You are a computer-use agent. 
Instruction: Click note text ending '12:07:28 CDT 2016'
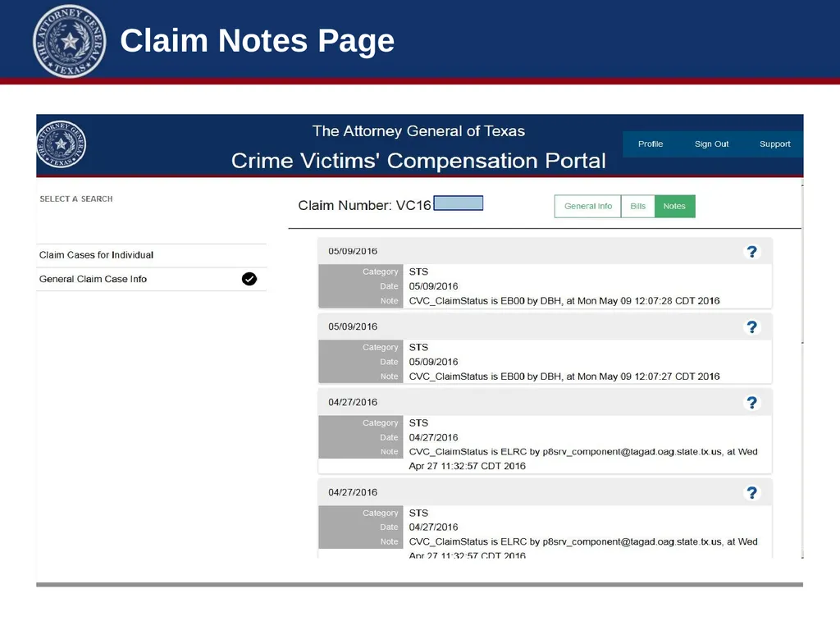point(564,301)
